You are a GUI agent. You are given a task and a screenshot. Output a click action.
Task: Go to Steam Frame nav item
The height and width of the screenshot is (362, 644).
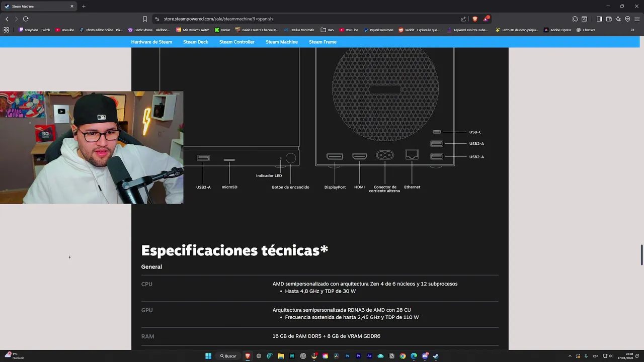323,42
